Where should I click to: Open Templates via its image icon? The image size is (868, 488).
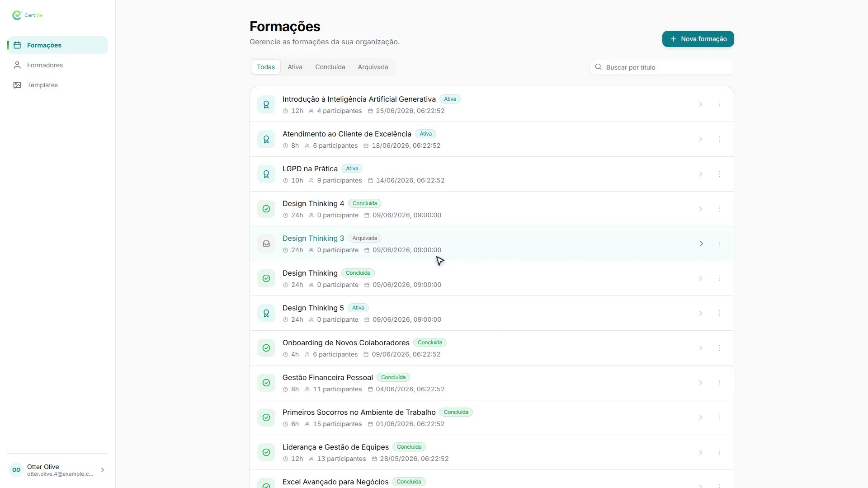pos(17,85)
